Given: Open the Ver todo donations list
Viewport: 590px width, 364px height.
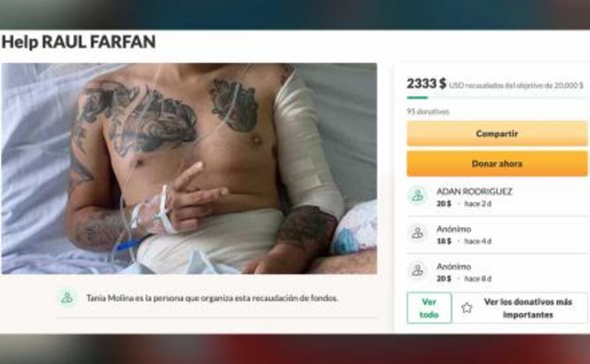Looking at the screenshot, I should click(429, 308).
